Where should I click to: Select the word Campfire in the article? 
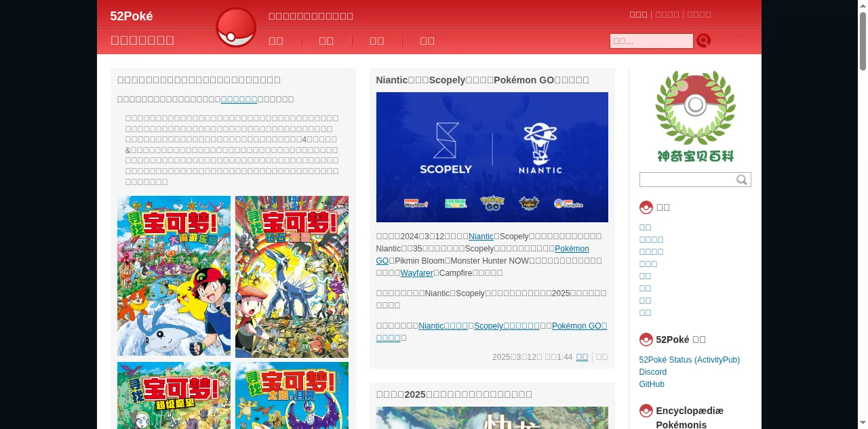coord(455,273)
